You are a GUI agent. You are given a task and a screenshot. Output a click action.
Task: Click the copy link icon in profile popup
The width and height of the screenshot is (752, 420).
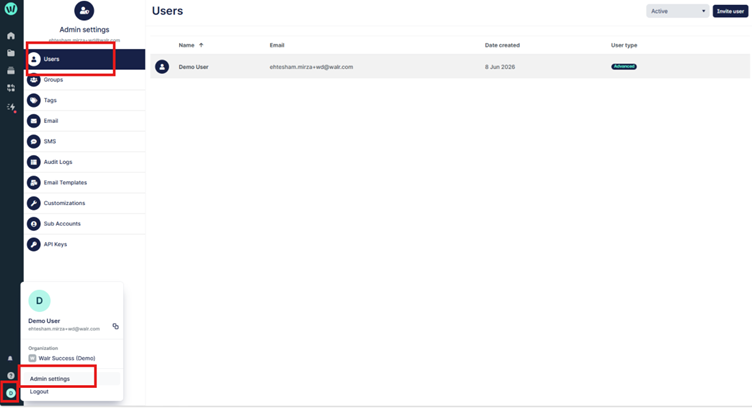point(116,326)
